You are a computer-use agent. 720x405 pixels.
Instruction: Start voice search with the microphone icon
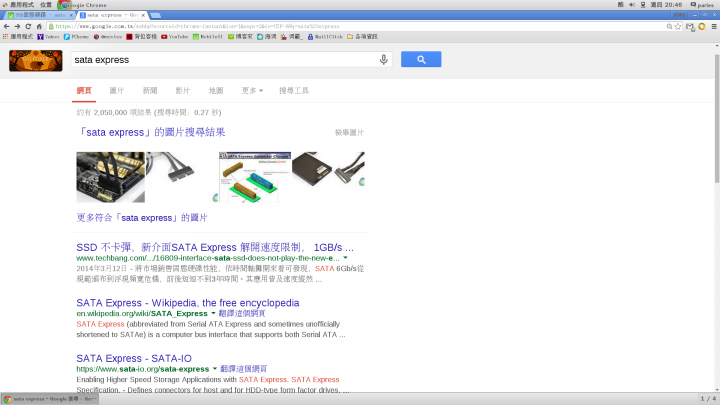pos(383,59)
